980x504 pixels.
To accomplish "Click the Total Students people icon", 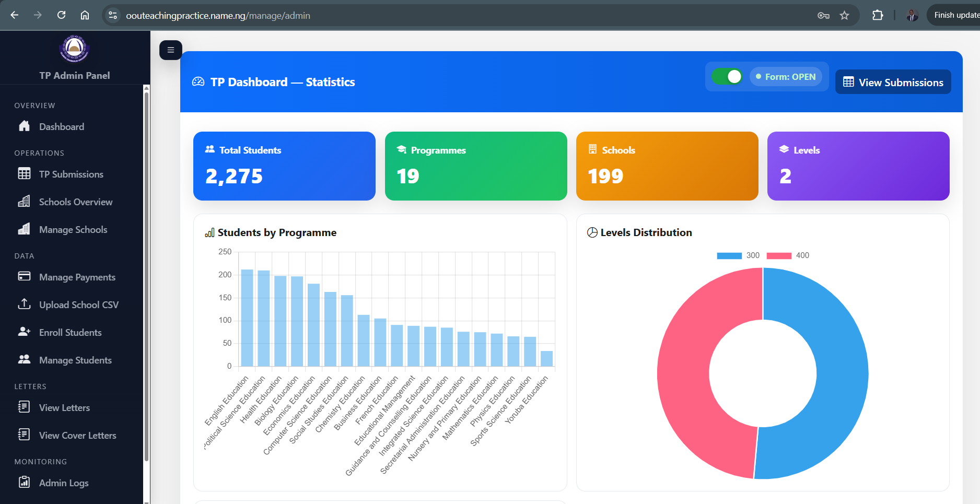I will tap(210, 149).
